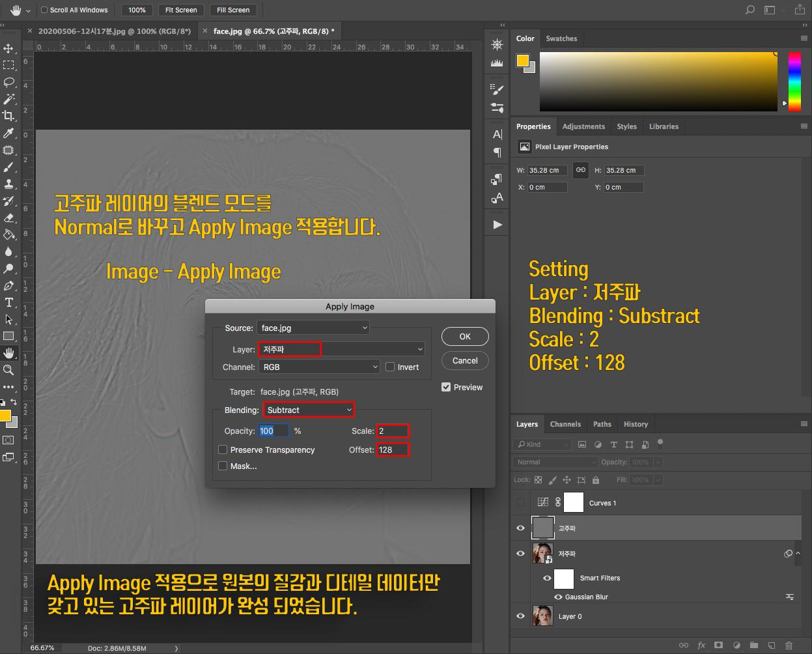This screenshot has width=812, height=654.
Task: Open the search icon in options bar
Action: click(x=750, y=10)
